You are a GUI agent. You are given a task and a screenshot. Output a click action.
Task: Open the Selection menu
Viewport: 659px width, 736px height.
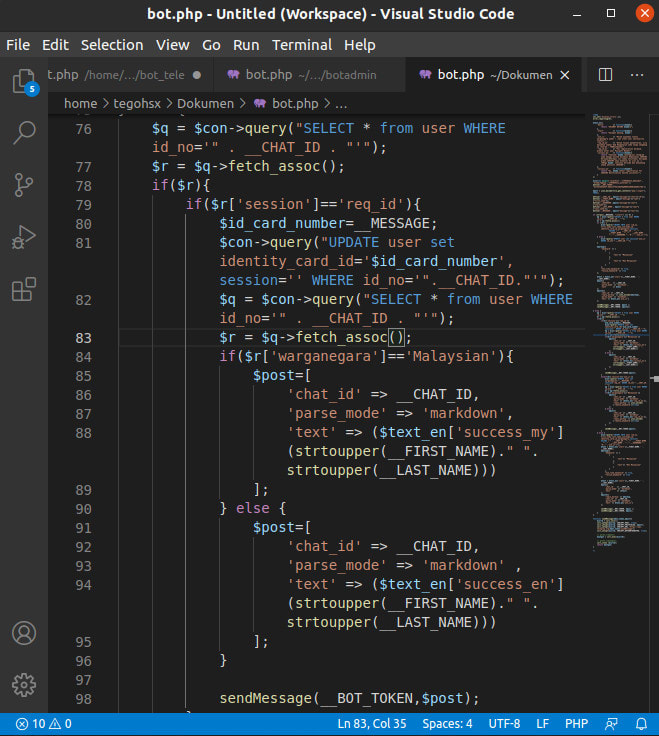tap(112, 45)
